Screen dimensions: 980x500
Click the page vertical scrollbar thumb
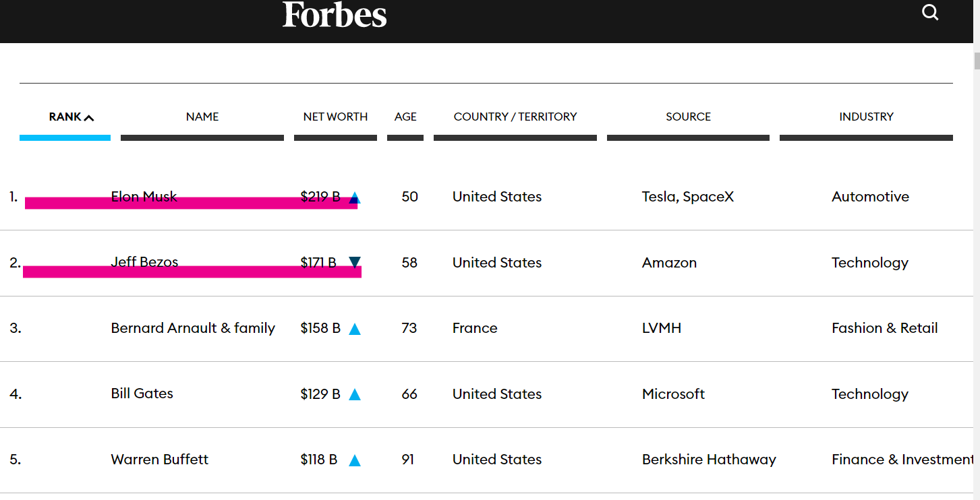pos(976,61)
